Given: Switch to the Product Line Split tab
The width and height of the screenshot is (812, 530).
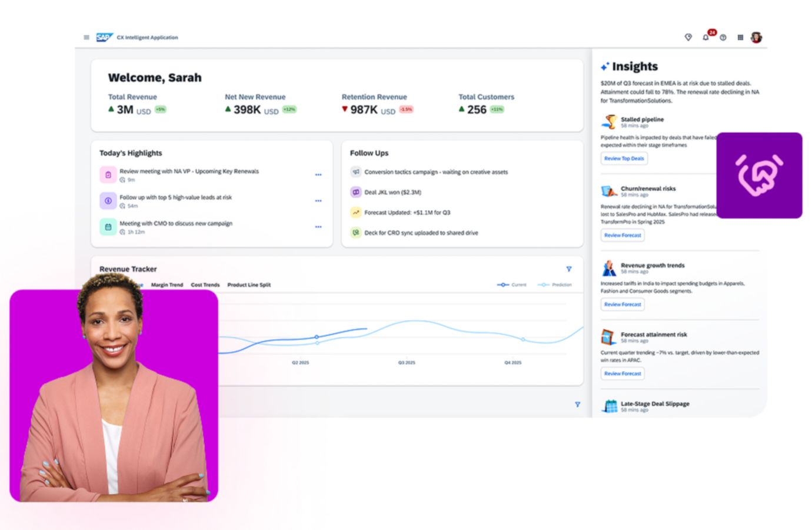Looking at the screenshot, I should pos(249,285).
